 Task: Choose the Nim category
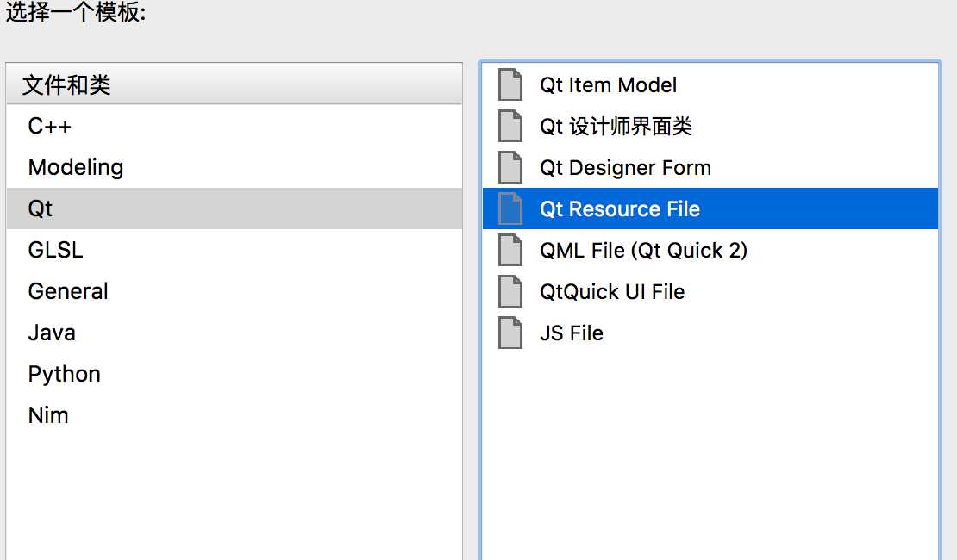tap(235, 415)
